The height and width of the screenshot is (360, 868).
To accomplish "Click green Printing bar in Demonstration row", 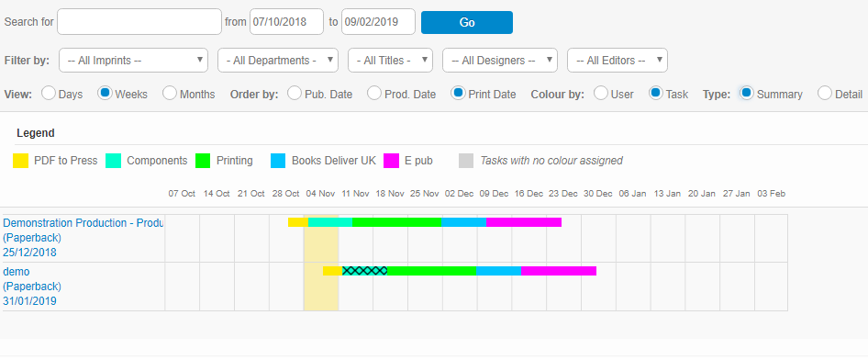I will pyautogui.click(x=397, y=222).
